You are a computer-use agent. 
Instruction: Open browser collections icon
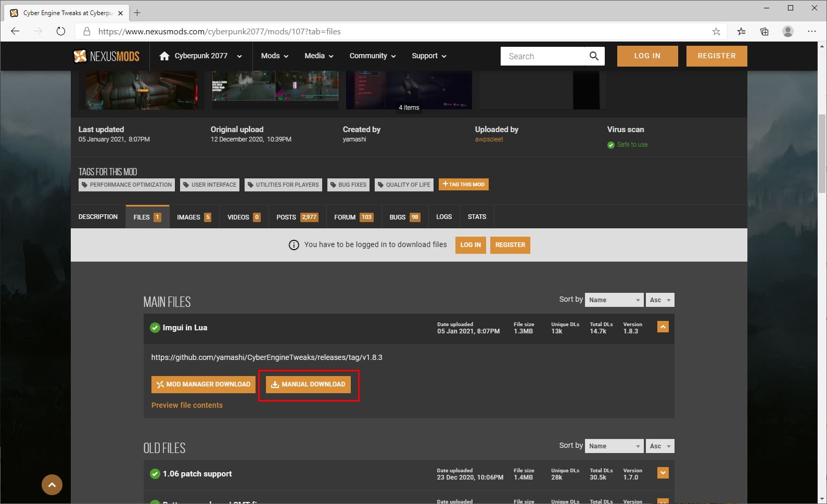[764, 31]
